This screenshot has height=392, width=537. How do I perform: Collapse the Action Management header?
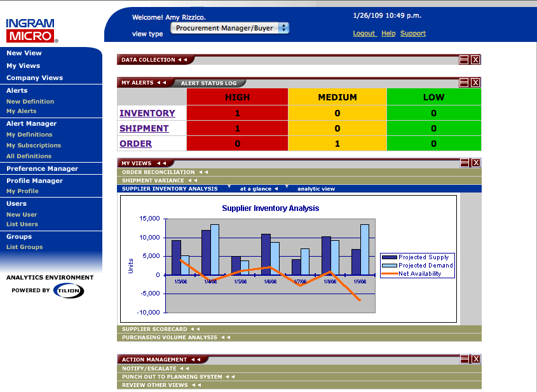pyautogui.click(x=161, y=360)
